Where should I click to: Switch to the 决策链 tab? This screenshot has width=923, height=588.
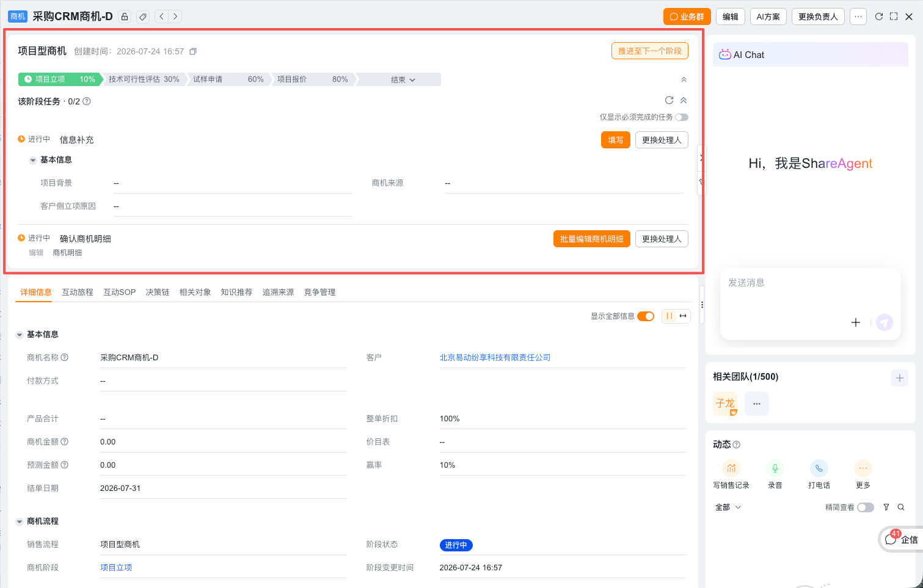tap(158, 292)
